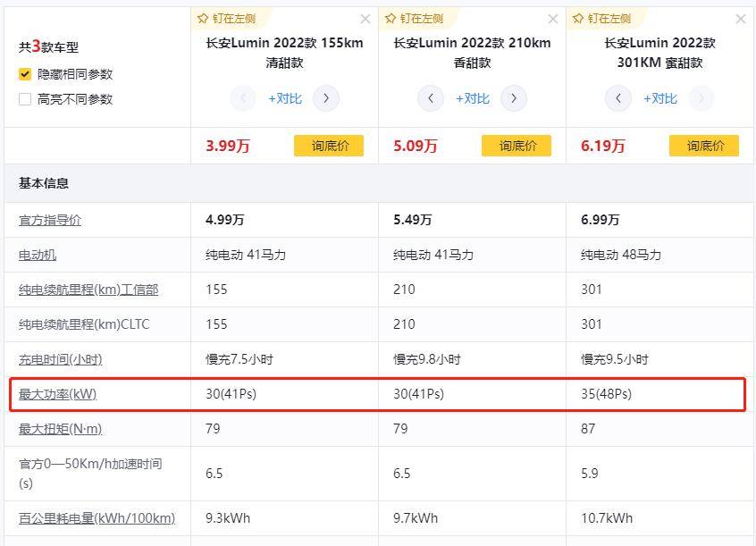Click the 9.3kWh consumption cell
This screenshot has width=756, height=546.
(228, 518)
